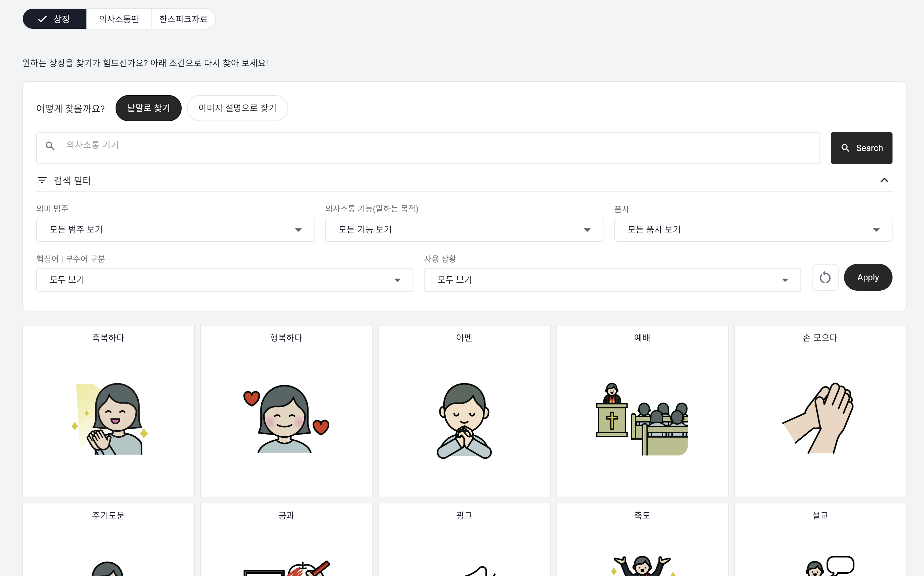Open the 설교 symbol card

click(820, 539)
